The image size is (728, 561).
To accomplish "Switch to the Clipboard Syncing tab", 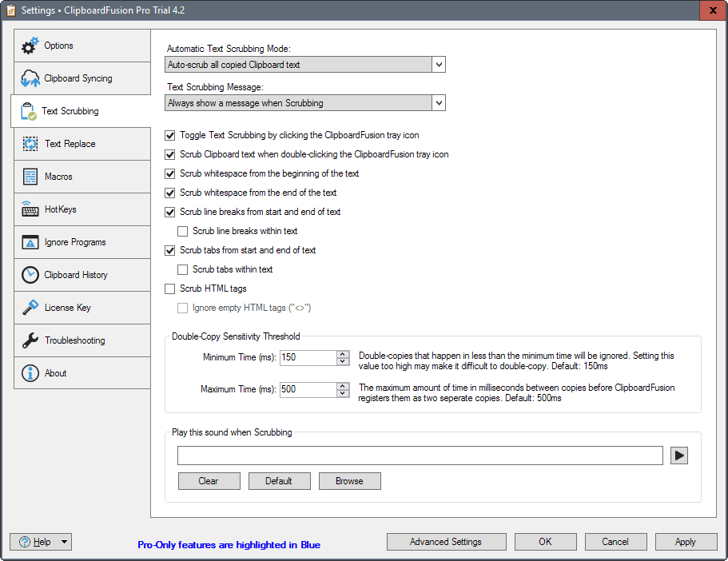I will (x=82, y=78).
